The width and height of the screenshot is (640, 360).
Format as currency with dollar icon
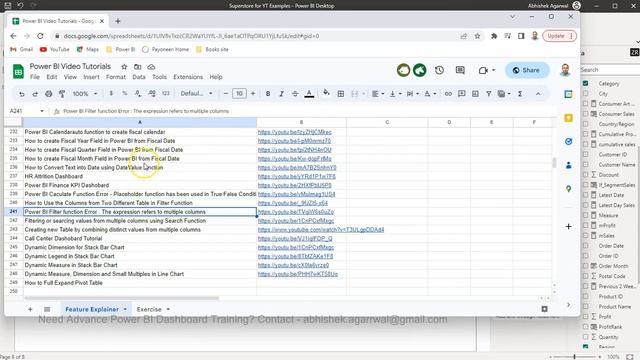click(x=111, y=93)
